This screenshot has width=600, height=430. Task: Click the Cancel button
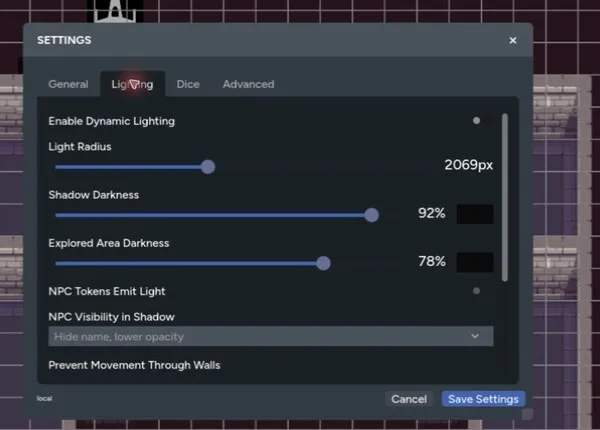[x=409, y=399]
